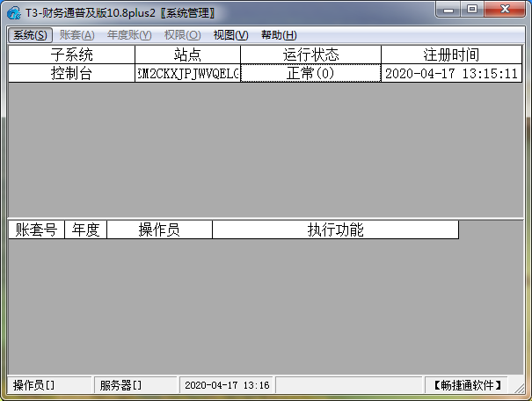Select the 控制台 subsystem cell

point(71,73)
